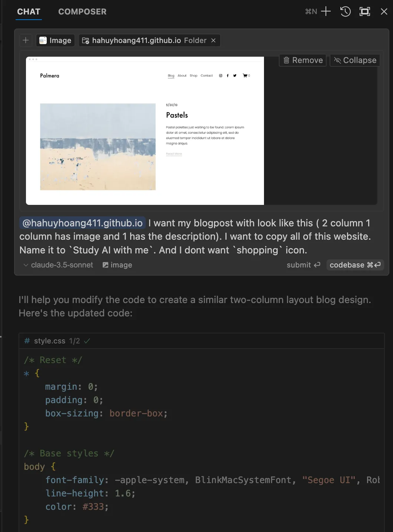Remove hahuyhoang411.github.io folder from context
The width and height of the screenshot is (393, 532).
214,40
